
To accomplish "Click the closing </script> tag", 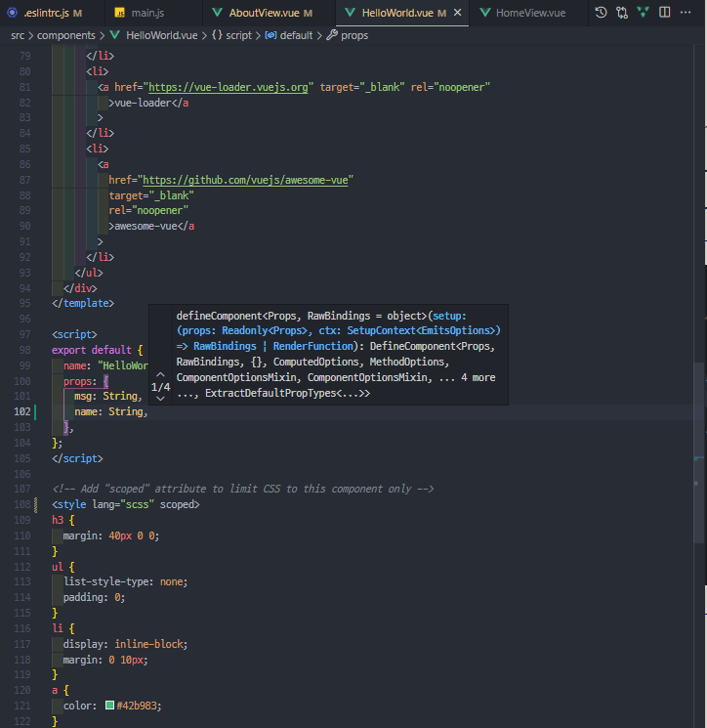I will [x=77, y=458].
